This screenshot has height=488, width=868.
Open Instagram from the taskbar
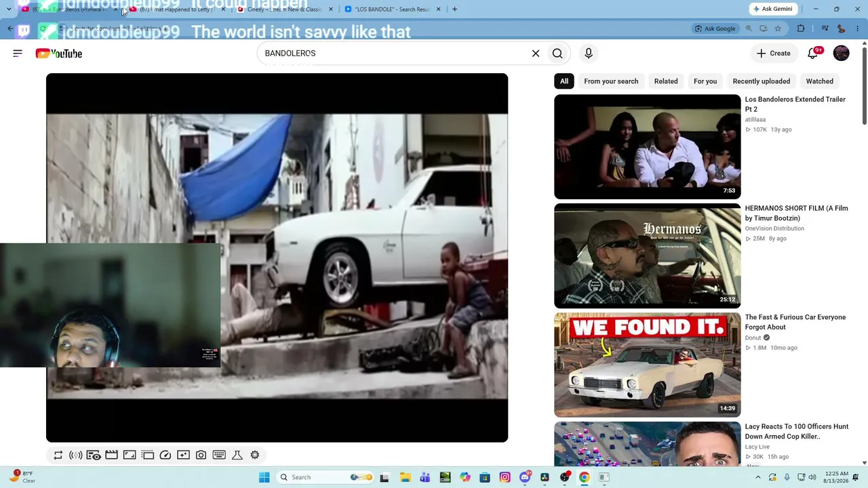[505, 477]
